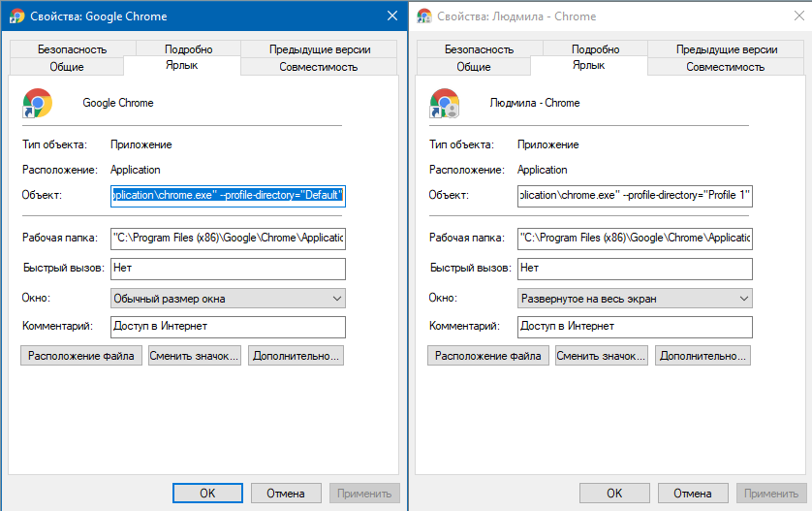Click profile Chrome icon in Людмила properties
812x511 pixels.
coord(445,103)
